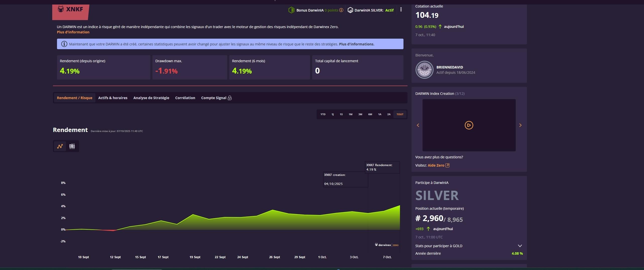644x270 pixels.
Task: Switch to candlestick chart view icon
Action: [72, 146]
